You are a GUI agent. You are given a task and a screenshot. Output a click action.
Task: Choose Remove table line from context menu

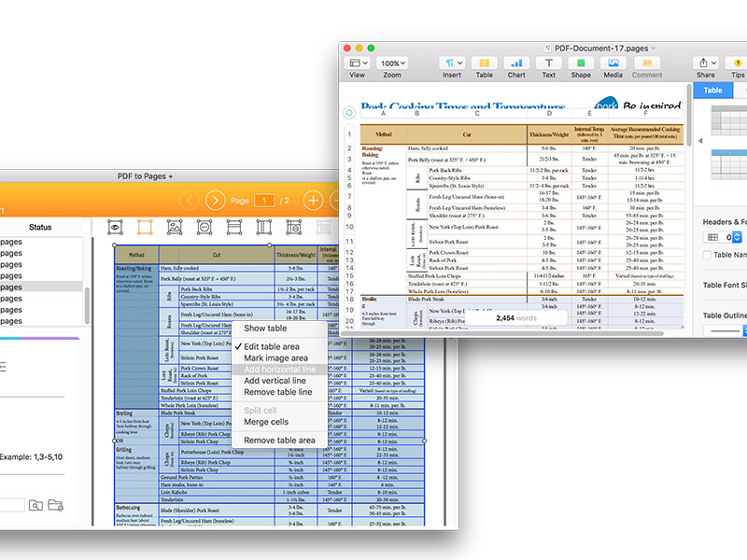pos(278,392)
